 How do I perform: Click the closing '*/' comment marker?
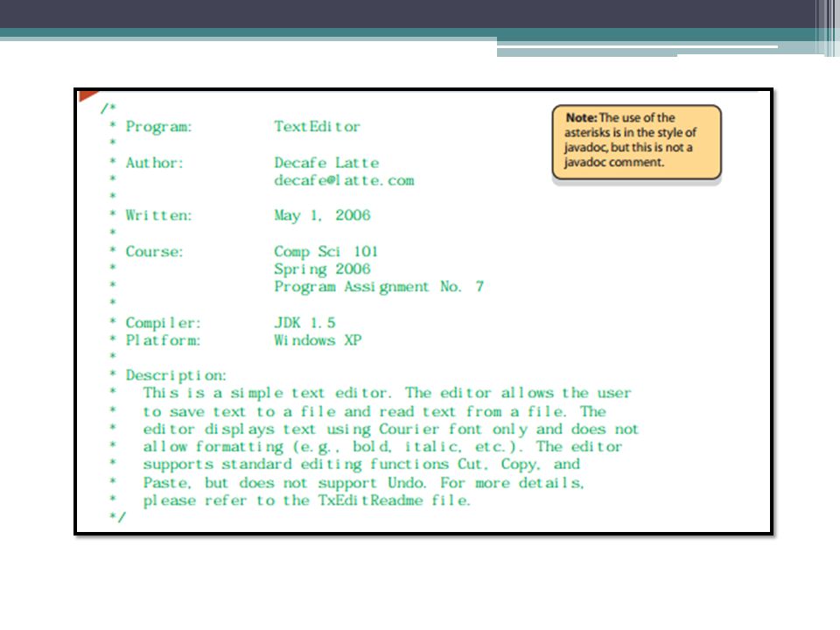[x=117, y=517]
